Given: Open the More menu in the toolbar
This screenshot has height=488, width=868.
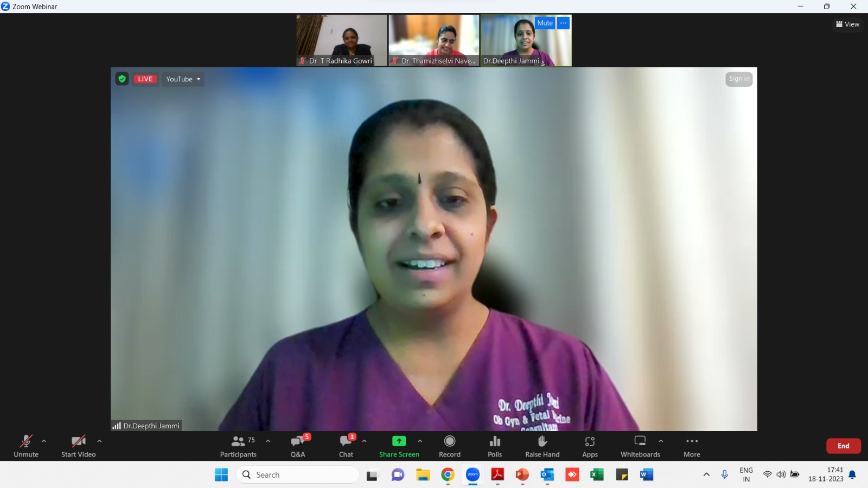Looking at the screenshot, I should (692, 446).
